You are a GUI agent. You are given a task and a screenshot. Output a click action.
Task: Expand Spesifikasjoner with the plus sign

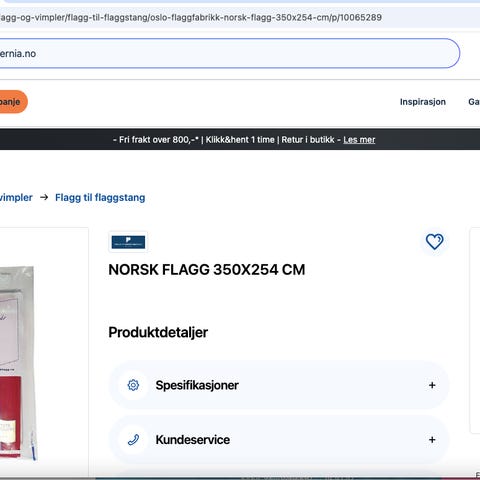[432, 385]
